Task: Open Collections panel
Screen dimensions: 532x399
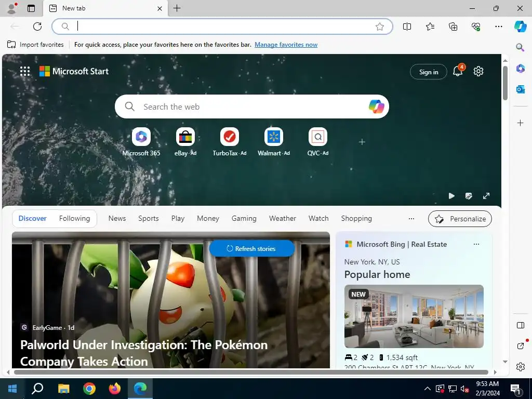Action: (x=453, y=26)
